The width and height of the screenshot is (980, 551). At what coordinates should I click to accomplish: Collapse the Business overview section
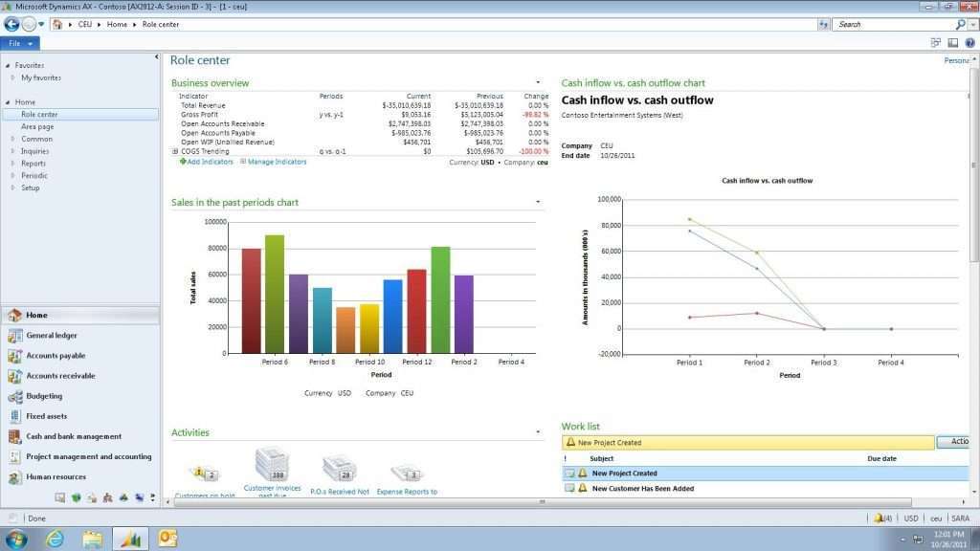pyautogui.click(x=537, y=84)
